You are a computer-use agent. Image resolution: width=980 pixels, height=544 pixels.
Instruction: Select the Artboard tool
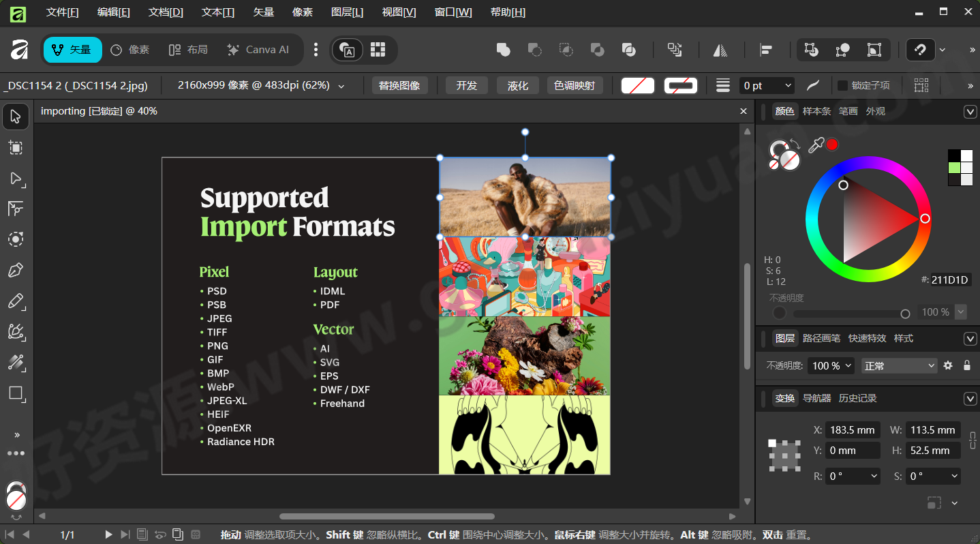[16, 147]
